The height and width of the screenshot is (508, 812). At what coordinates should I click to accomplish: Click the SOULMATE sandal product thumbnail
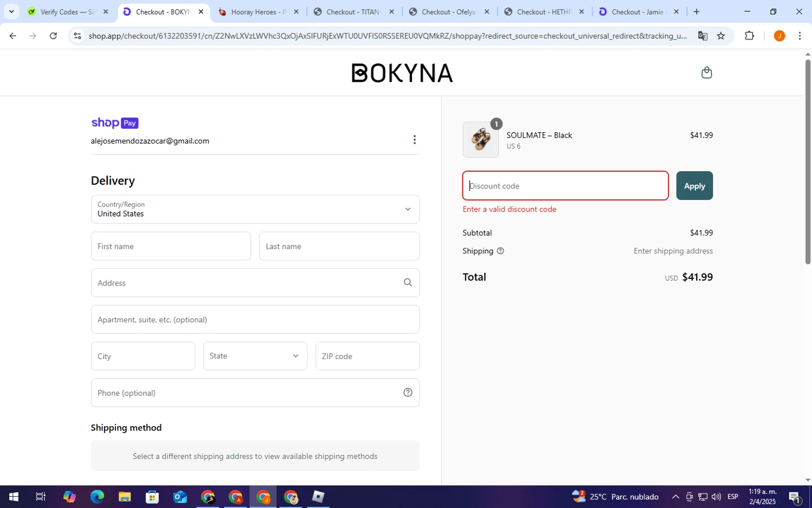pos(481,140)
